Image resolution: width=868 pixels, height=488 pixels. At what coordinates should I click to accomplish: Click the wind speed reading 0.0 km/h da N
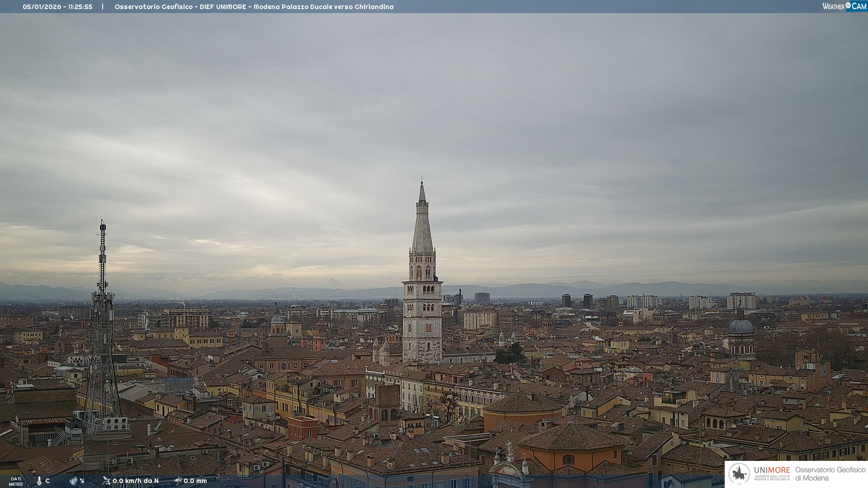pos(136,481)
